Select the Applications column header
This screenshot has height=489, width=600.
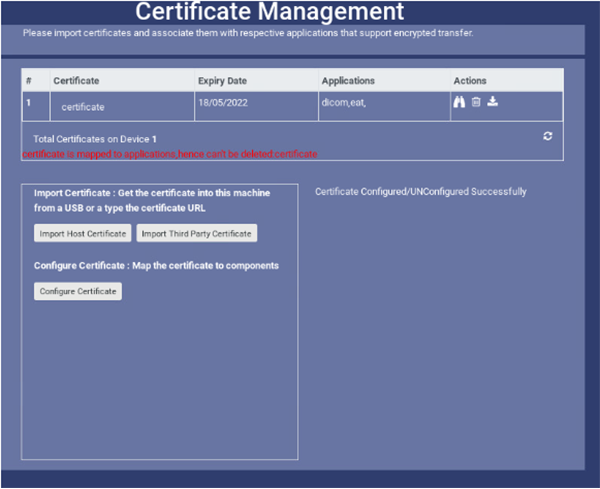click(348, 80)
